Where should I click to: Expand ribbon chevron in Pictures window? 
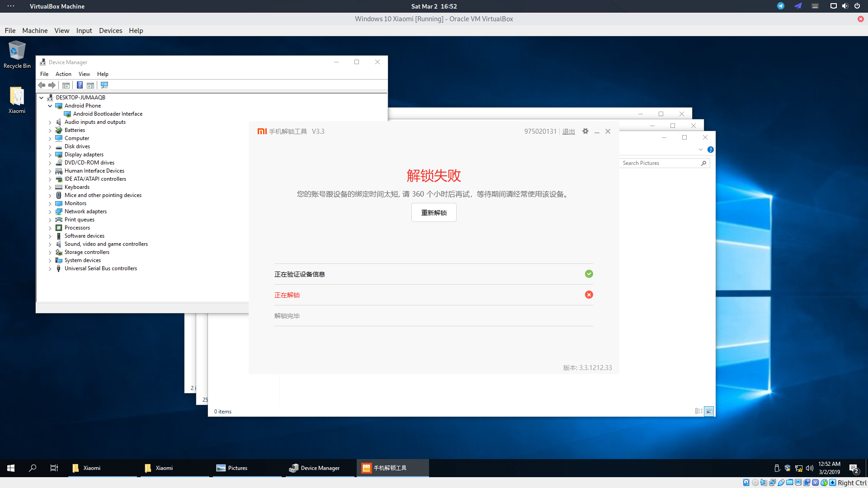(701, 150)
